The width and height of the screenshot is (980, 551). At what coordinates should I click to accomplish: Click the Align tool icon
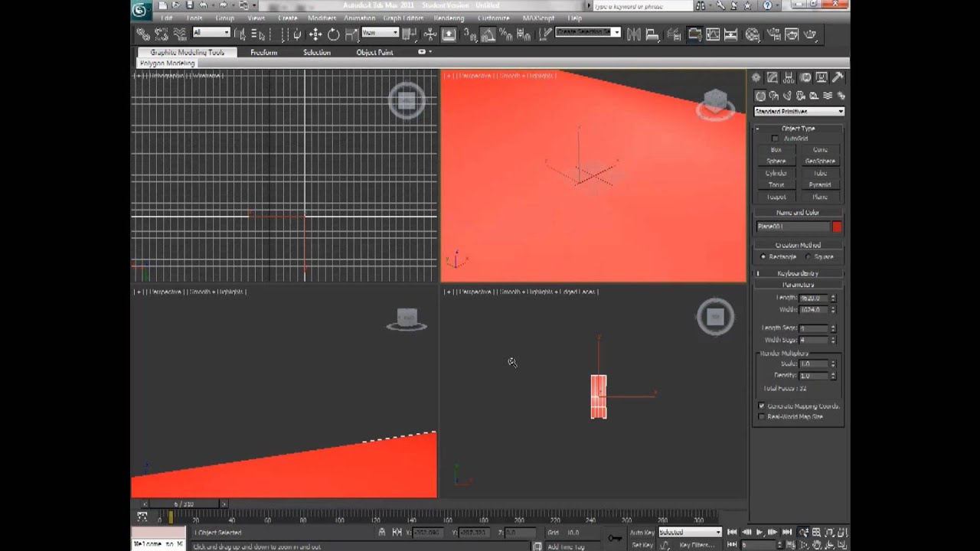[652, 34]
